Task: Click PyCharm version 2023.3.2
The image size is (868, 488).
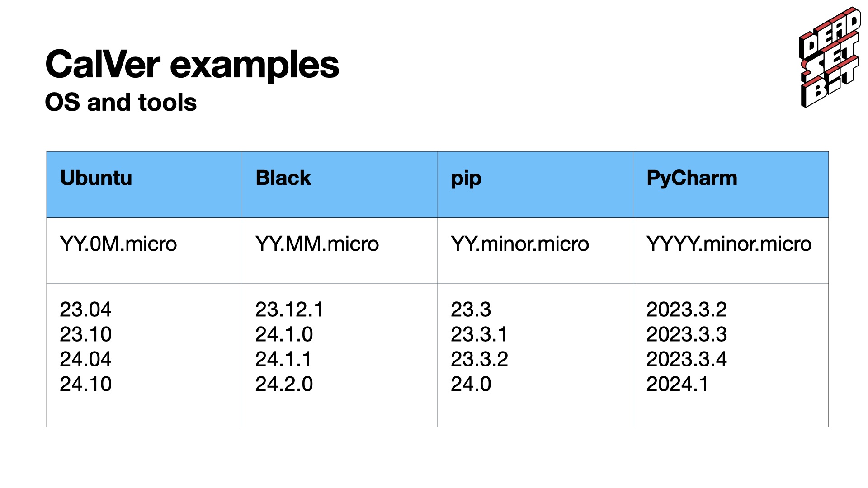Action: pos(686,310)
